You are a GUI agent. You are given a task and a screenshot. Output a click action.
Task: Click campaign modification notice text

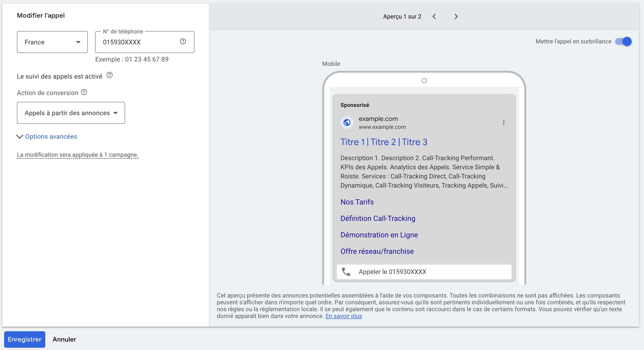78,155
